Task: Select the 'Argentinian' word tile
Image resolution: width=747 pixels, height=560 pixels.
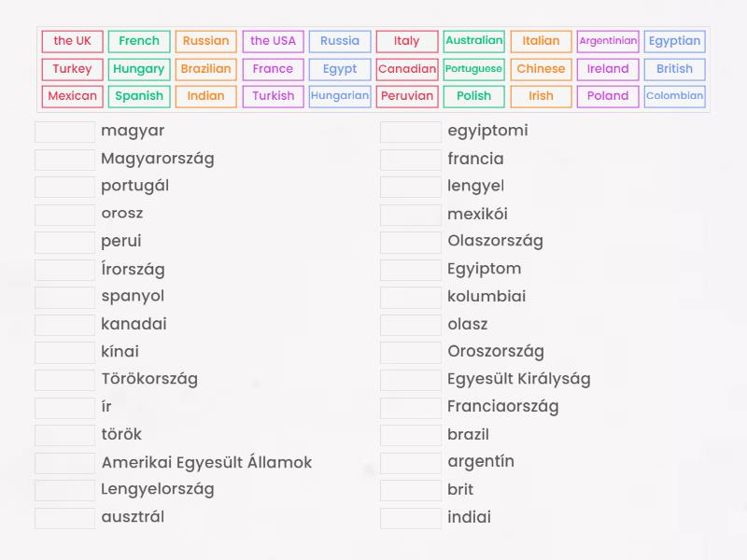Action: (608, 41)
